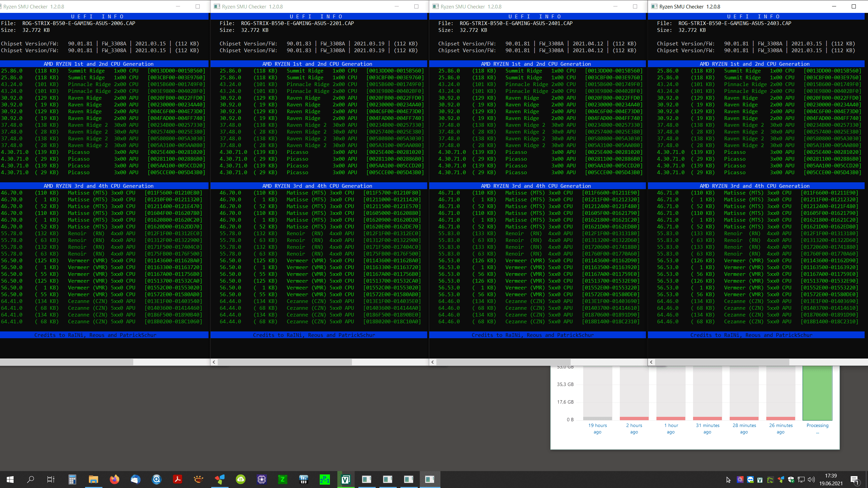868x488 pixels.
Task: Click offset [01720600-01741880] in the 2401.CAP window
Action: (x=611, y=247)
